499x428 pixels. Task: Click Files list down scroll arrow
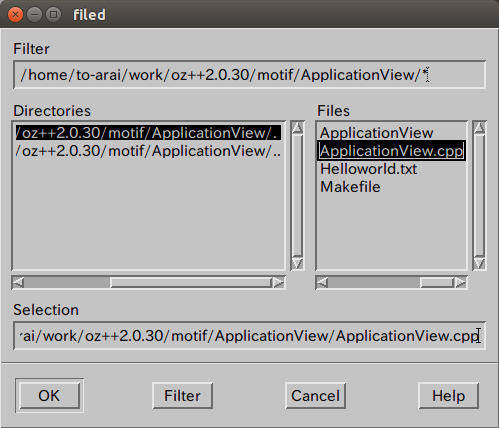tap(479, 263)
